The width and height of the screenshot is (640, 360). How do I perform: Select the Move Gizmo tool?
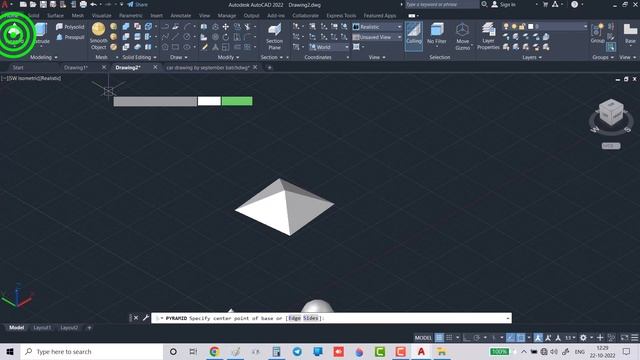click(462, 36)
